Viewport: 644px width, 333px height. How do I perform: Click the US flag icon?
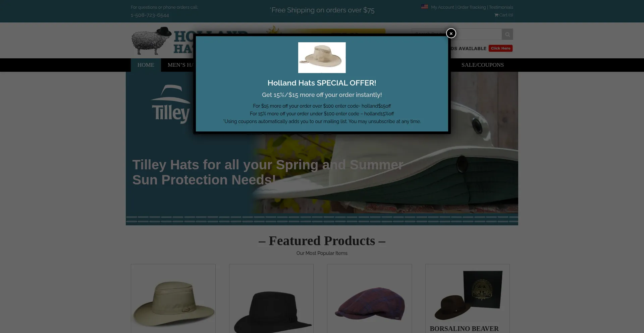pos(425,7)
